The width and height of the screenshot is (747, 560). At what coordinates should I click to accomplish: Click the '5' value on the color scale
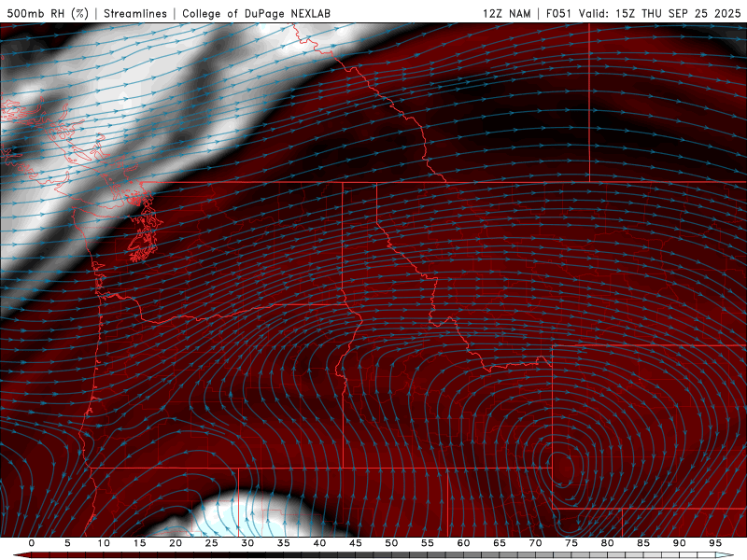67,543
